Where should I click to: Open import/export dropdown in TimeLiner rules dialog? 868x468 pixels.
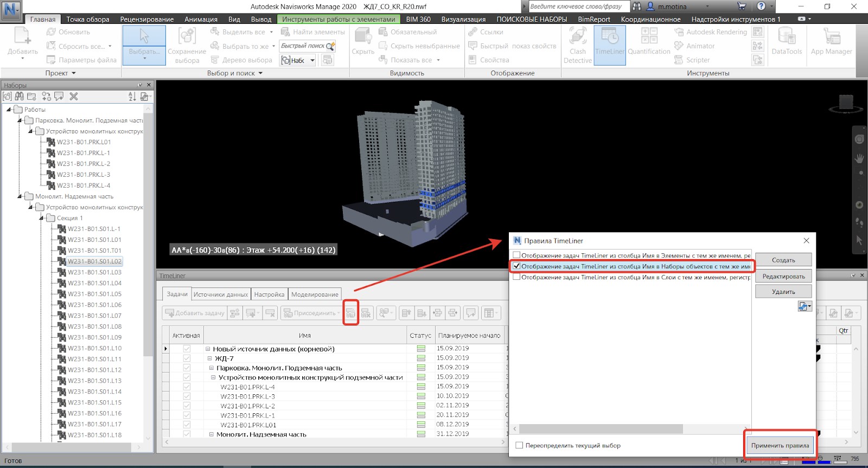(805, 306)
